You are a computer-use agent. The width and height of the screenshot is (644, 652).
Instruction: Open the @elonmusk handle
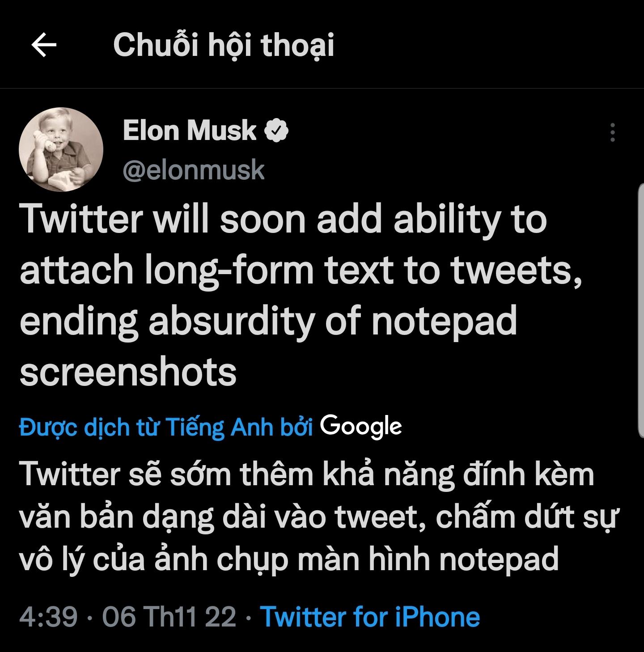pyautogui.click(x=194, y=170)
